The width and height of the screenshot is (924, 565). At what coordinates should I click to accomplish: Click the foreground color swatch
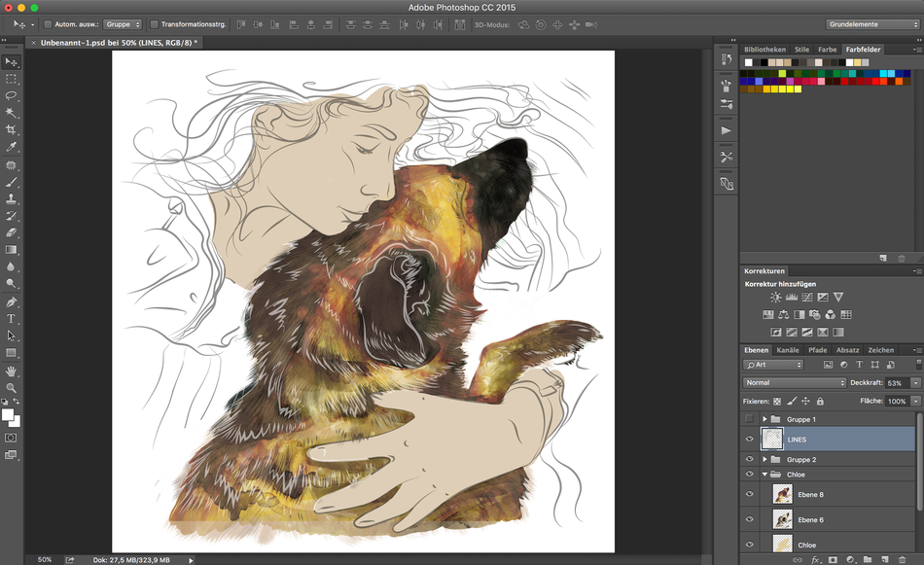[x=8, y=415]
